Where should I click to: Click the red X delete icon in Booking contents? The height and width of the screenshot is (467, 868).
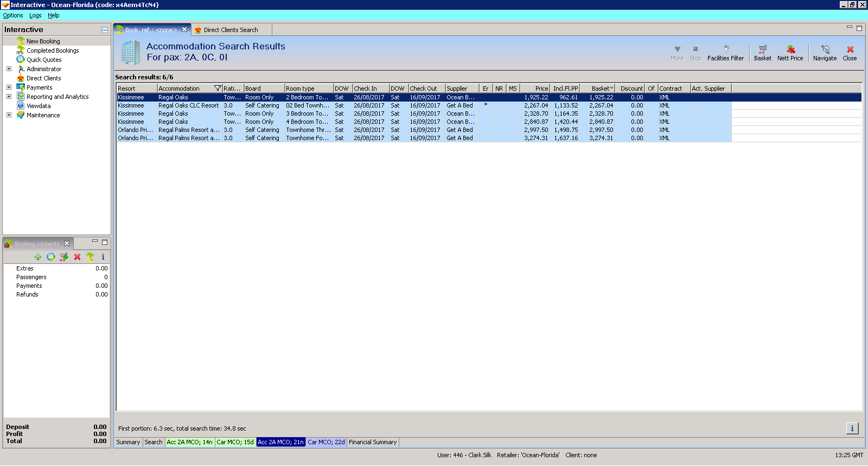coord(77,257)
